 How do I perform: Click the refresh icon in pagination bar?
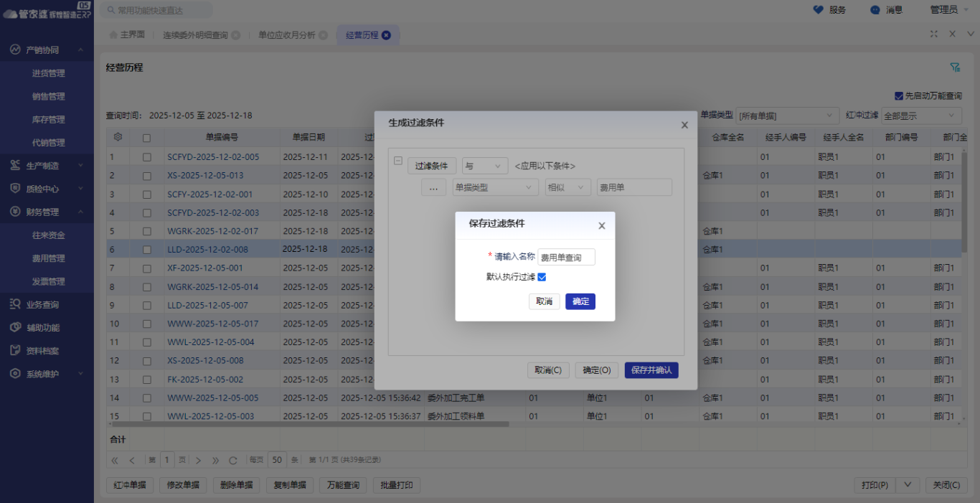click(232, 460)
